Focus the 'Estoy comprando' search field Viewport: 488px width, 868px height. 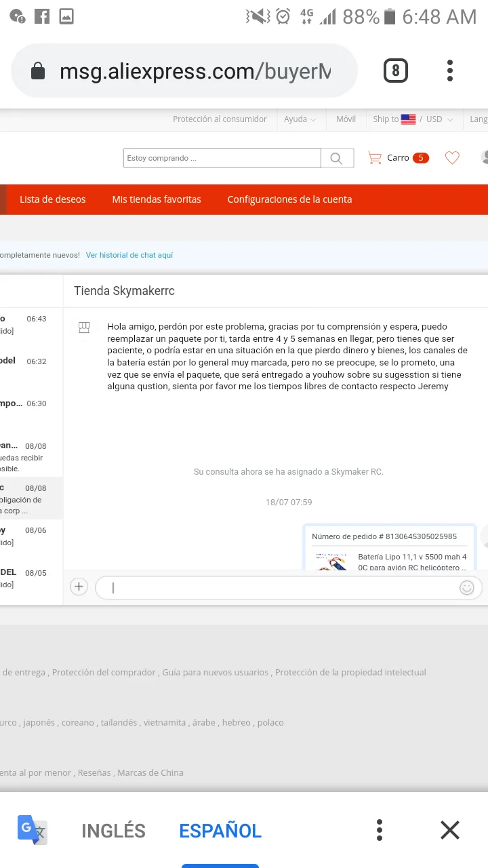point(222,158)
